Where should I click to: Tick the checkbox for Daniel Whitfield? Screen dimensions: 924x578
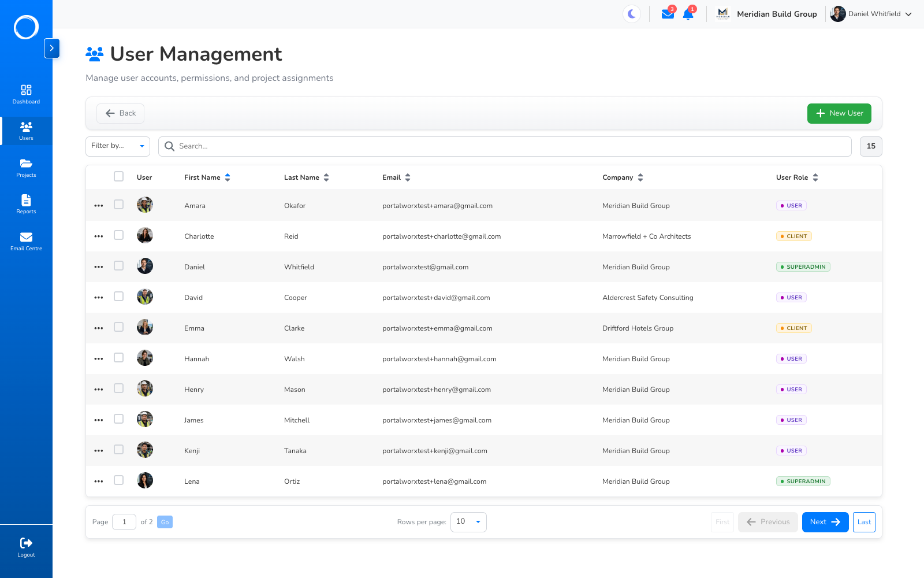[x=119, y=266]
